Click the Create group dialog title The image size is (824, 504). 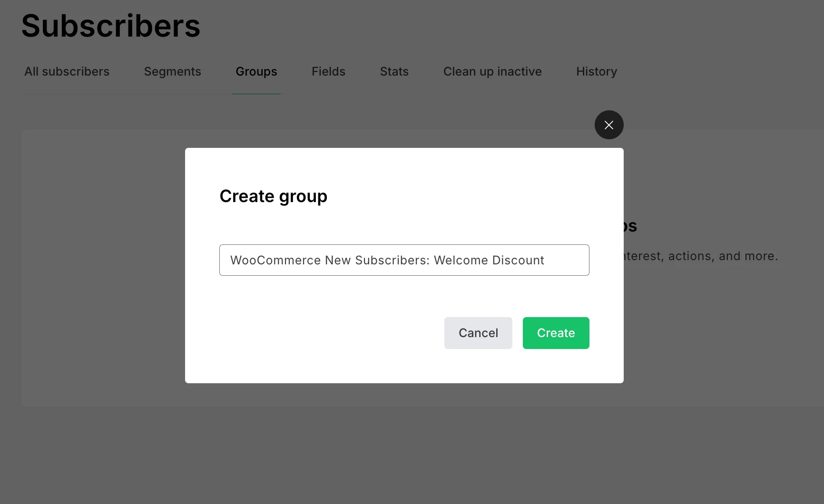[x=273, y=196]
